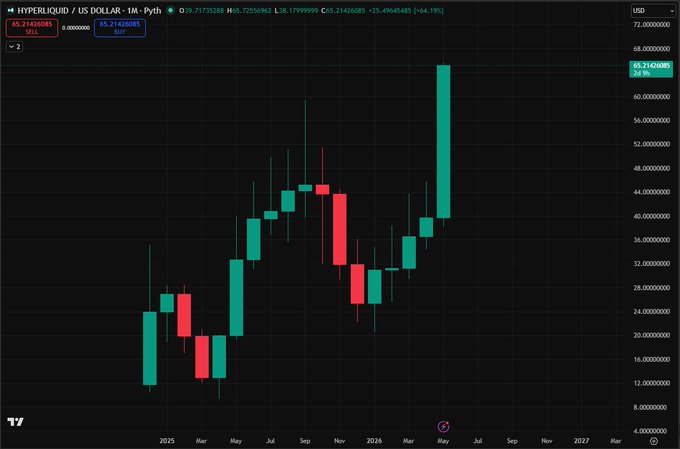The image size is (680, 449).
Task: Click the go-to-date target icon on time axis
Action: [654, 441]
